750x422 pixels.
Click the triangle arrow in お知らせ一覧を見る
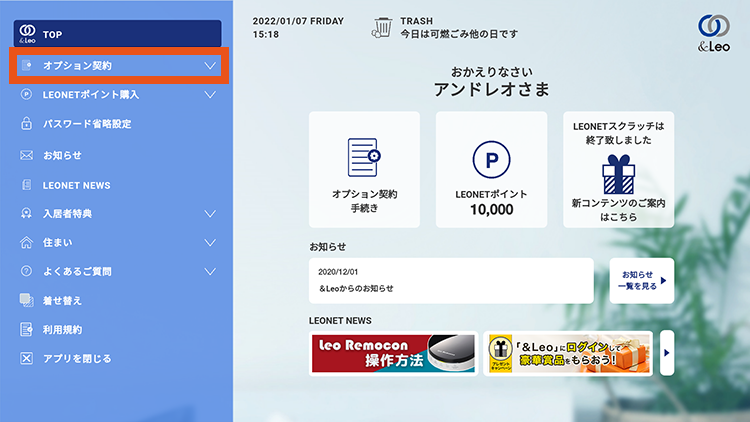(663, 280)
